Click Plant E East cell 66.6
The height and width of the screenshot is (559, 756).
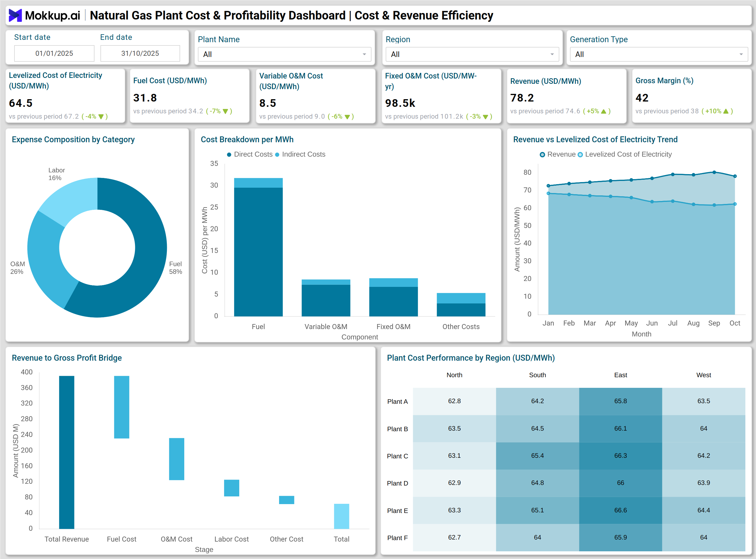pyautogui.click(x=620, y=510)
